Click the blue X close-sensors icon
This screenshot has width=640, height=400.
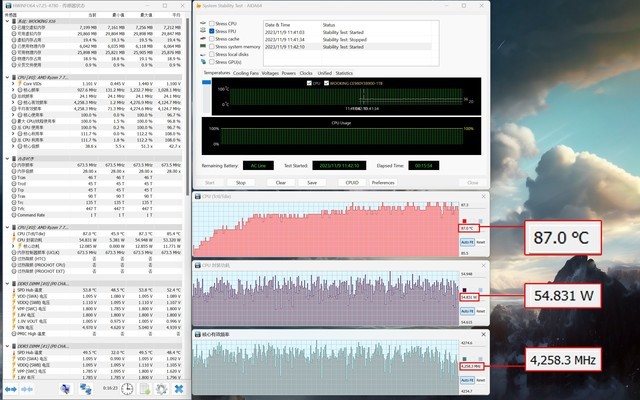tap(176, 389)
